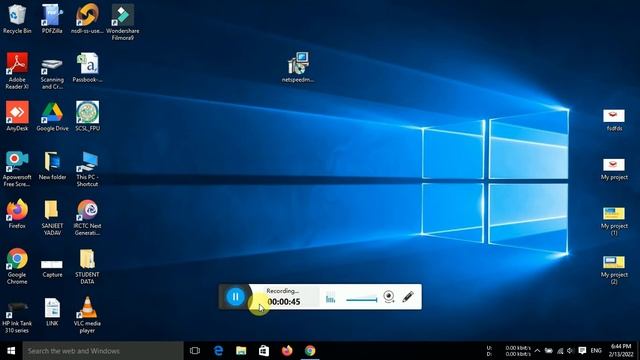Open the volume control in system tray
The width and height of the screenshot is (640, 360).
point(570,351)
